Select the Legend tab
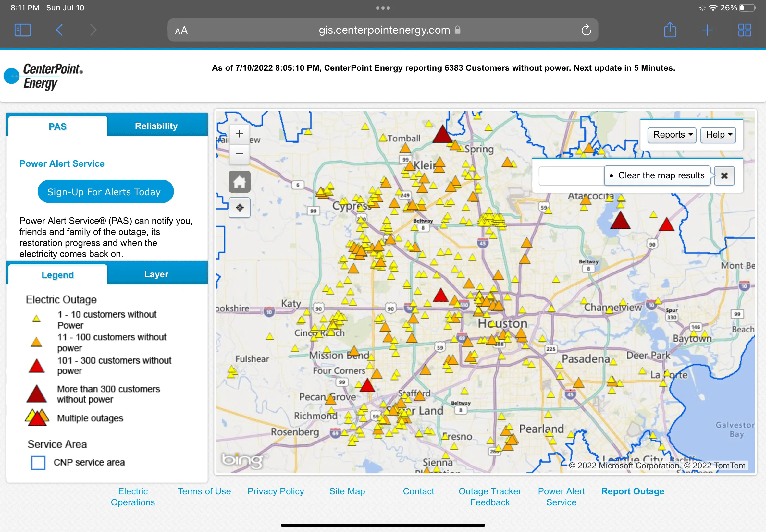Screen dimensions: 766x532 [x=58, y=275]
